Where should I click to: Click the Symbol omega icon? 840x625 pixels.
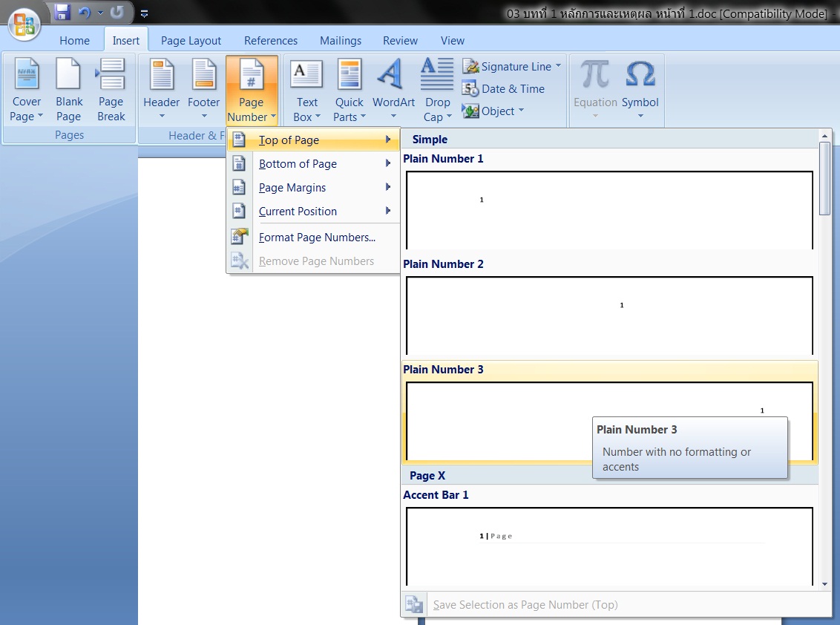640,75
